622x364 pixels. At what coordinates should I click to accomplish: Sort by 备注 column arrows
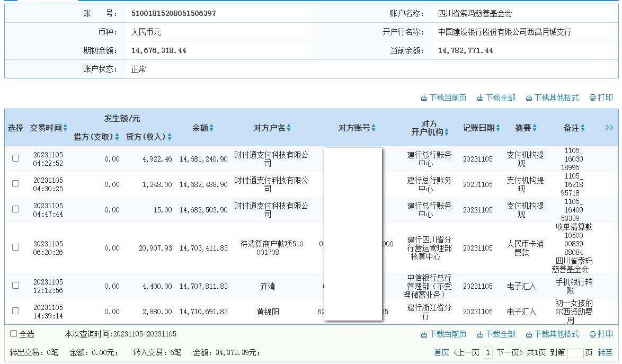[x=583, y=128]
